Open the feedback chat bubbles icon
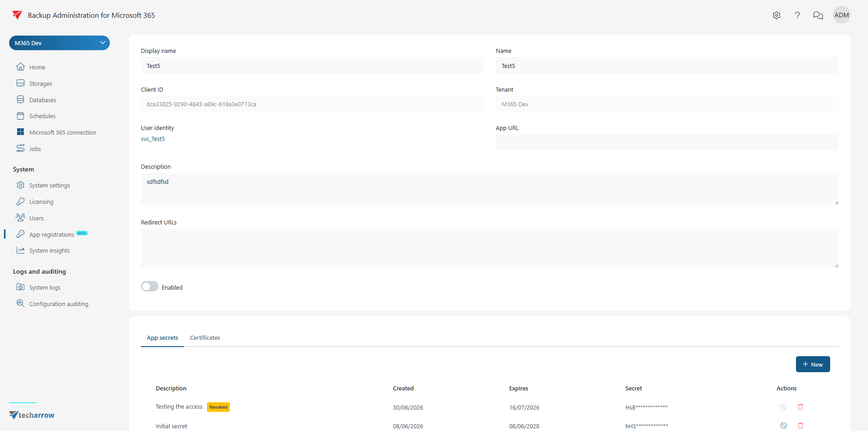Viewport: 868px width, 431px height. coord(818,16)
